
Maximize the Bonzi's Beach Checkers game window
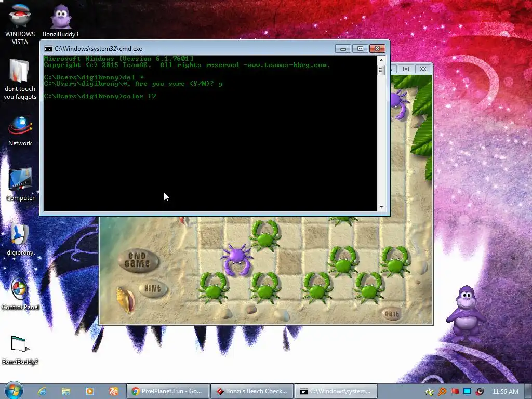(406, 69)
